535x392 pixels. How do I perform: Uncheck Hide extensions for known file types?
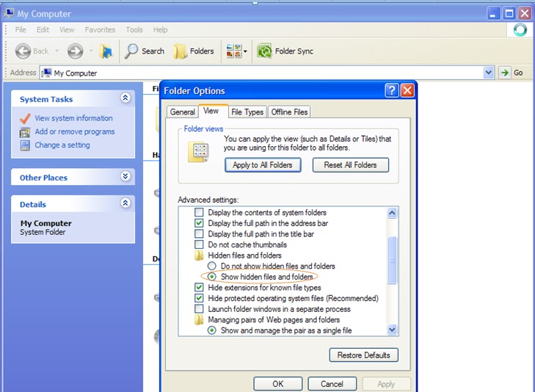199,287
